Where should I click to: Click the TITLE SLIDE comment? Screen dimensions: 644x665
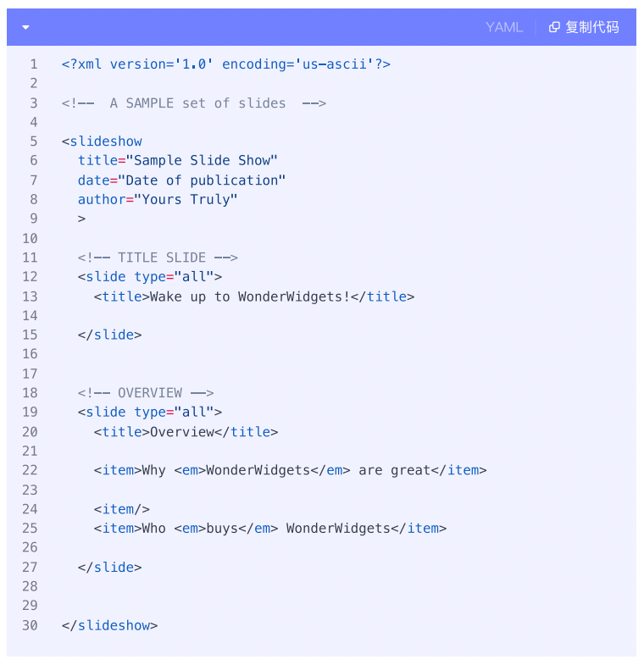point(158,258)
